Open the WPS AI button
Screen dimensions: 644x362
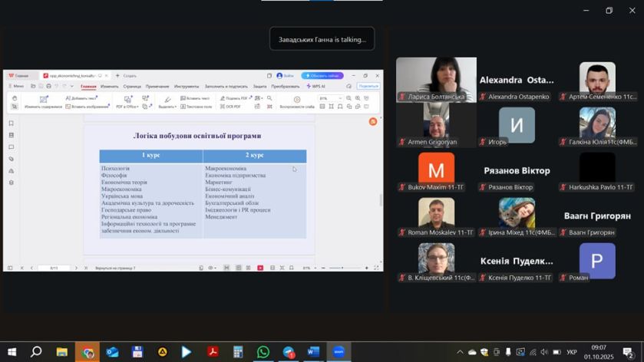pos(315,86)
